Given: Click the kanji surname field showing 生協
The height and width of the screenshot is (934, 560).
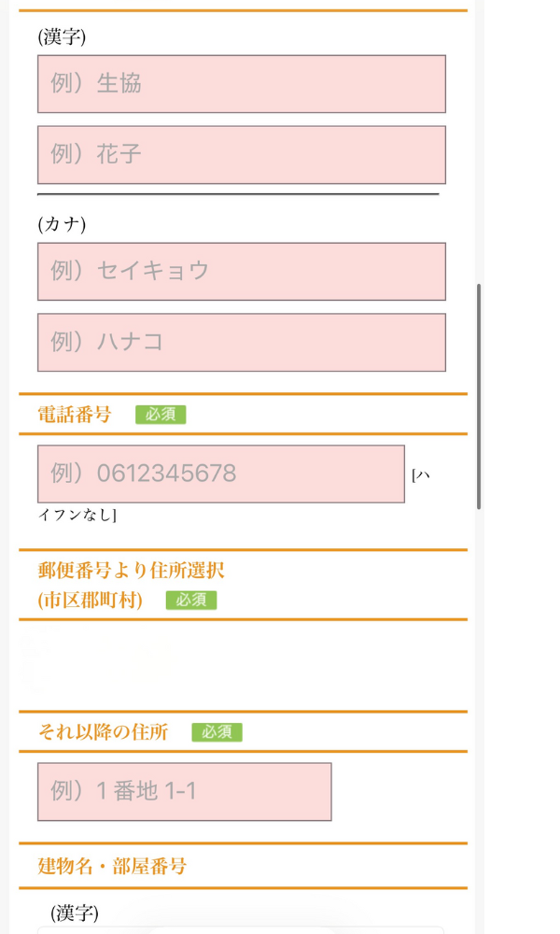Looking at the screenshot, I should point(241,84).
